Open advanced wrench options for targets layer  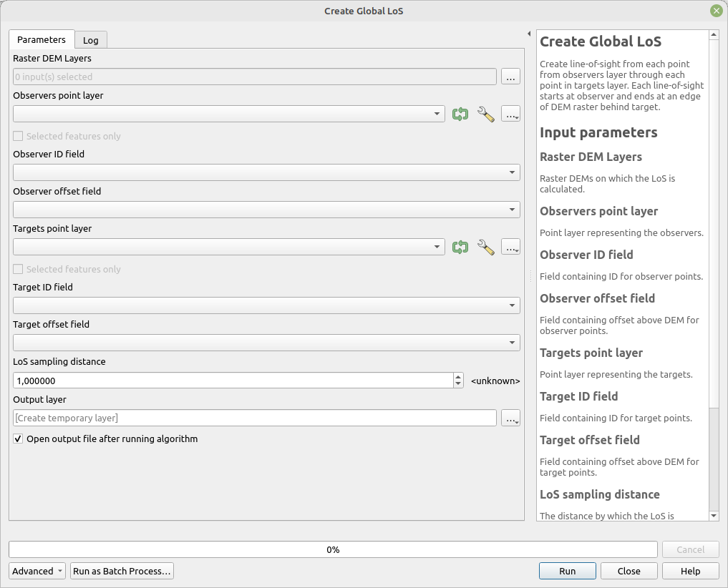click(486, 247)
